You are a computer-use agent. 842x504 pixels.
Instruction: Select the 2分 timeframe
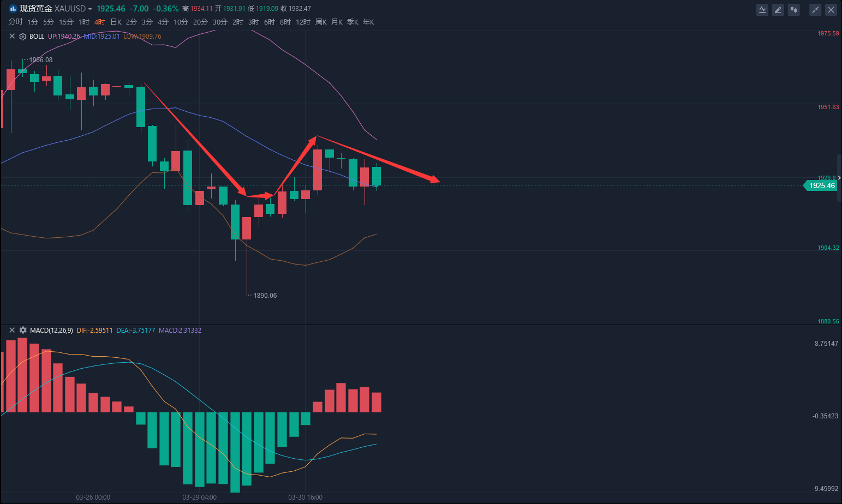point(131,22)
